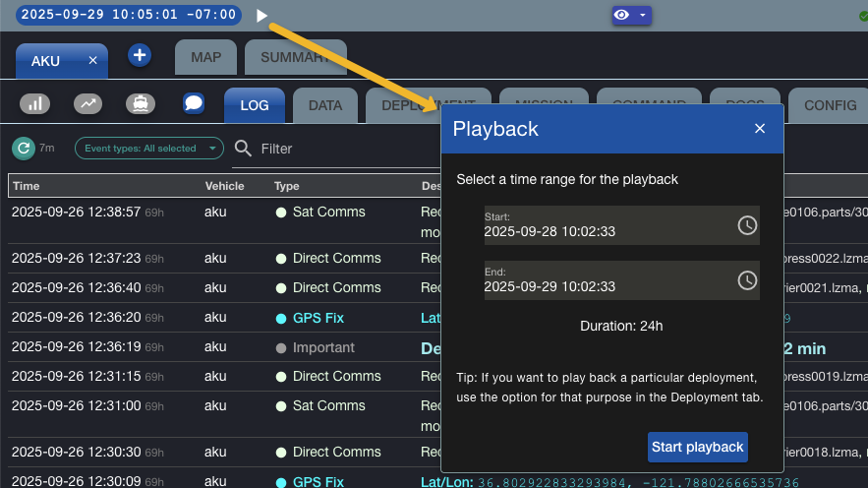Switch to the MAP tab

pos(205,57)
